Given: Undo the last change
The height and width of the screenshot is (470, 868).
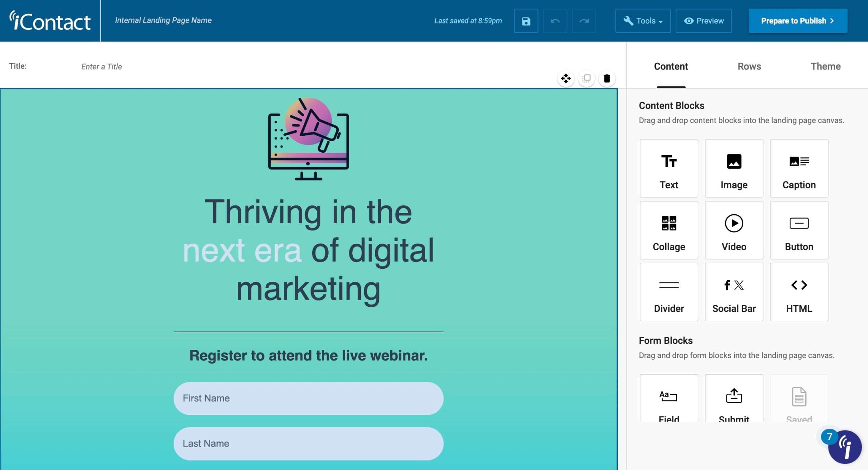Looking at the screenshot, I should (x=555, y=21).
